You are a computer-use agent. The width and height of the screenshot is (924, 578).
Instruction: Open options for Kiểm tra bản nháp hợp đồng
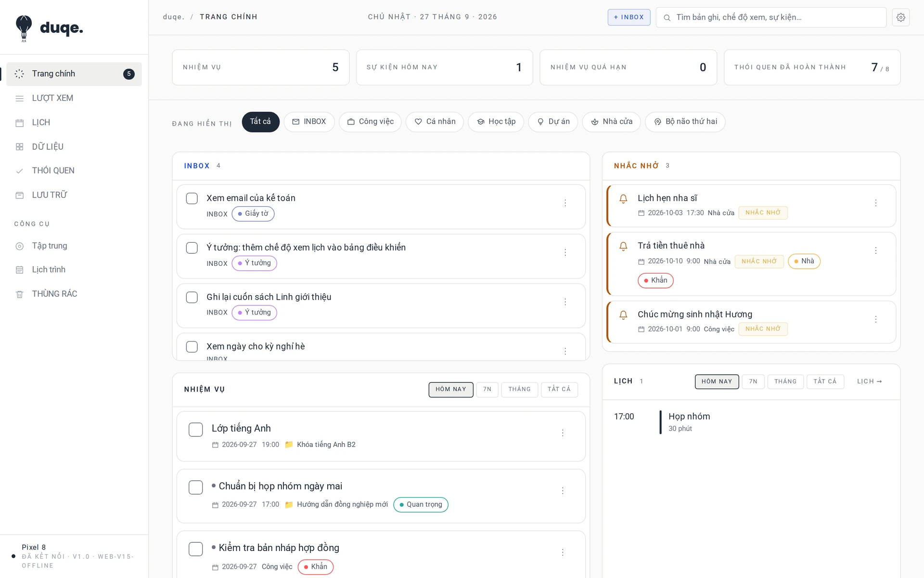[x=563, y=552]
